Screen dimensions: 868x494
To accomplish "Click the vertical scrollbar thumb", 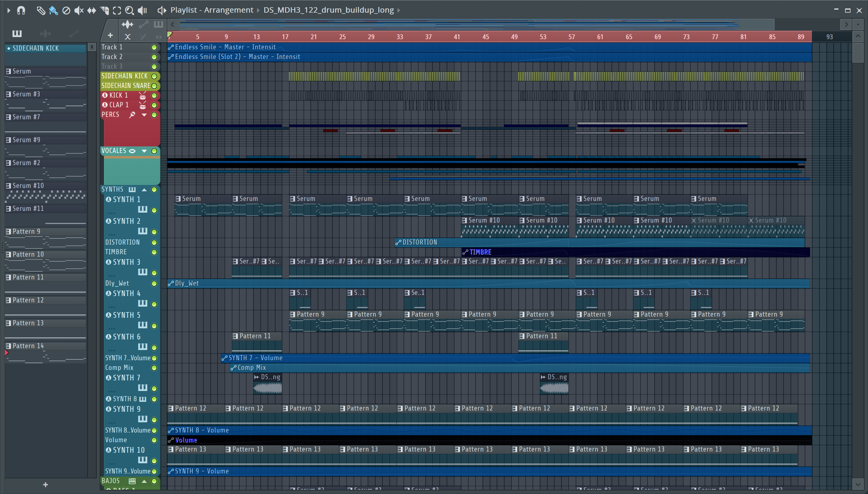I will (858, 53).
